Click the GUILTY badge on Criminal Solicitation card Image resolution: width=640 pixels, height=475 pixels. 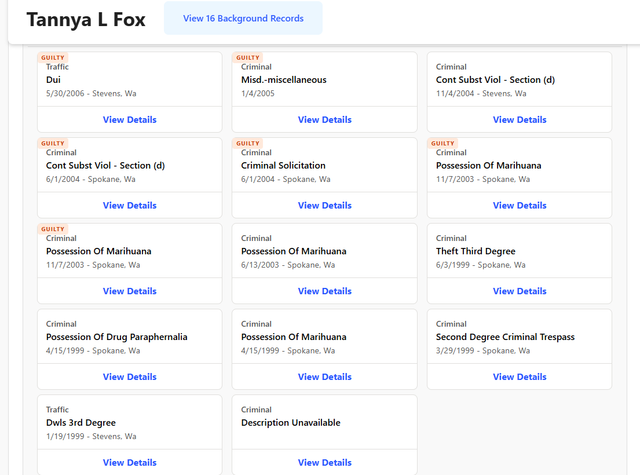[248, 143]
